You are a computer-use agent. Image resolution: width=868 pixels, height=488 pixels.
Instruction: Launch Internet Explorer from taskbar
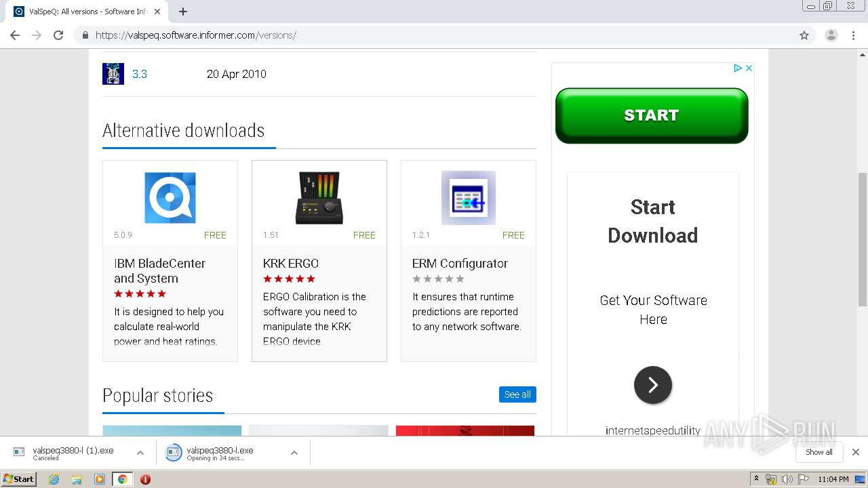pos(54,479)
